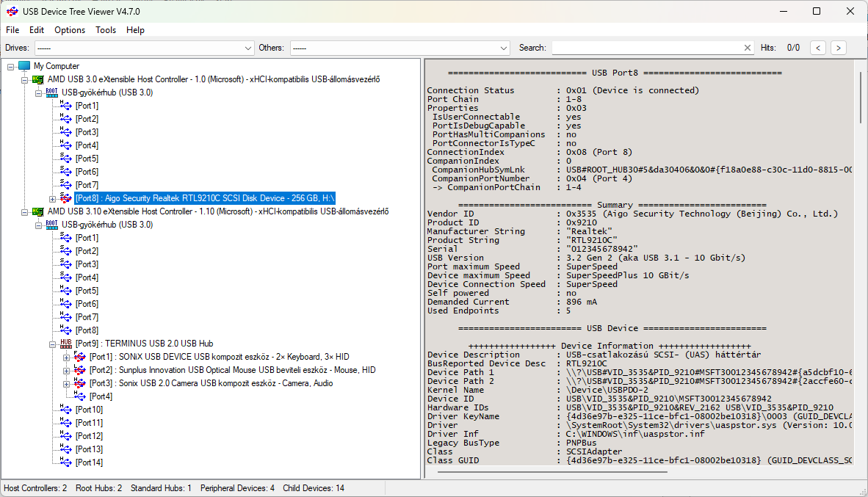
Task: Click the vertical scrollbar of the details pane
Action: (x=861, y=97)
